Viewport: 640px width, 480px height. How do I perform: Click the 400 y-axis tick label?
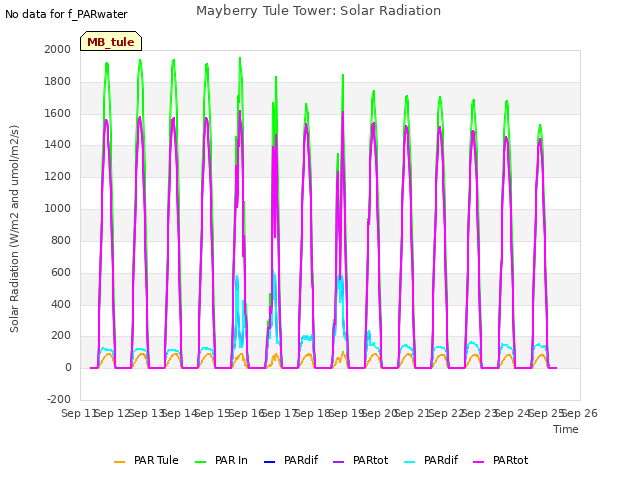pyautogui.click(x=61, y=304)
